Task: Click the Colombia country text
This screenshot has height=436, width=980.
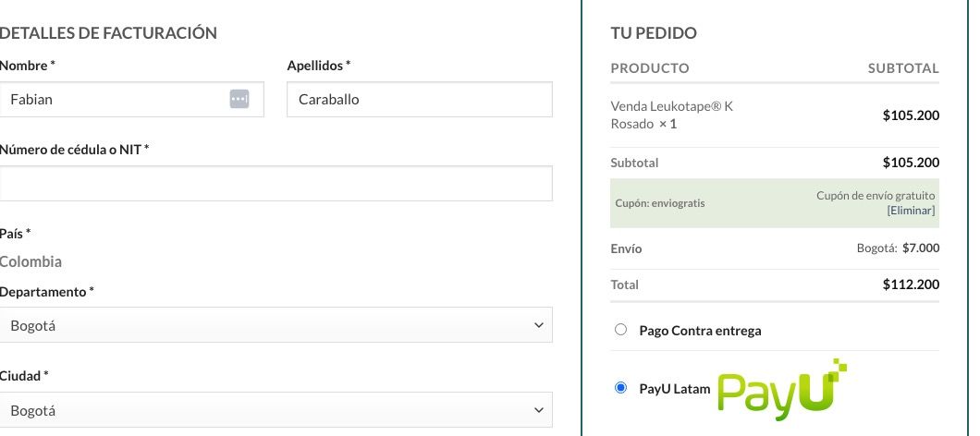Action: [31, 261]
